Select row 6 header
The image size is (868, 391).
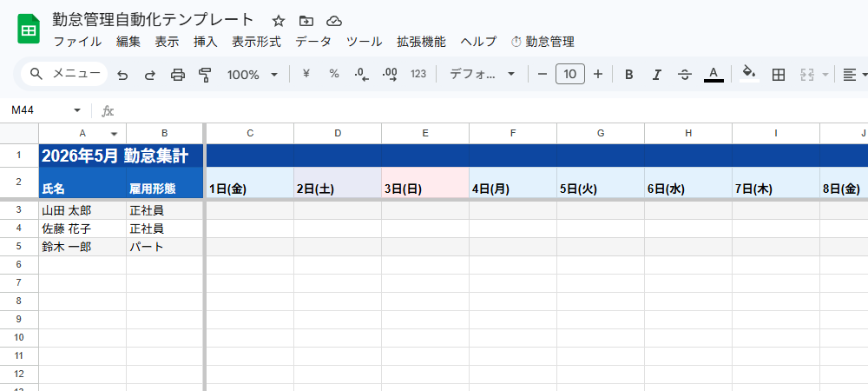tap(19, 265)
